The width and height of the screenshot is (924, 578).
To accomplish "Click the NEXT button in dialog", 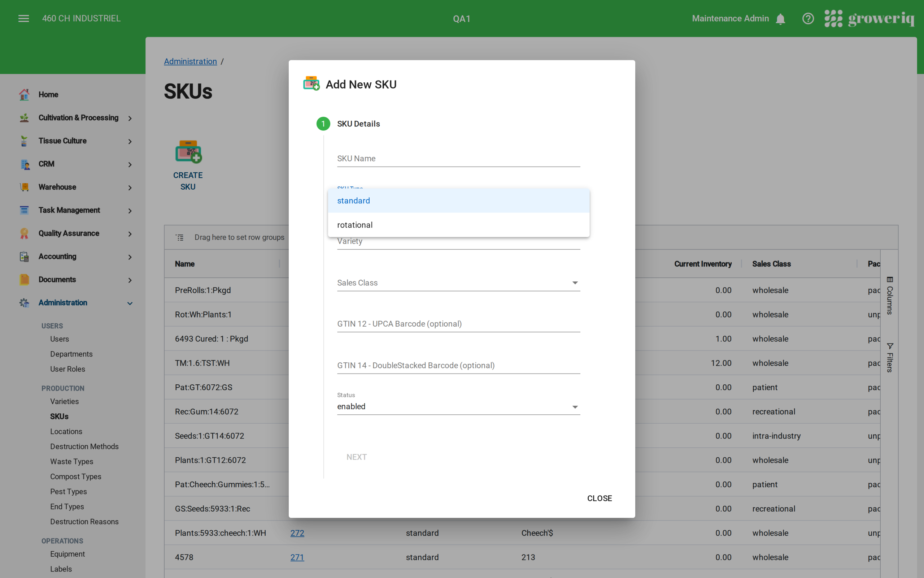I will coord(357,457).
